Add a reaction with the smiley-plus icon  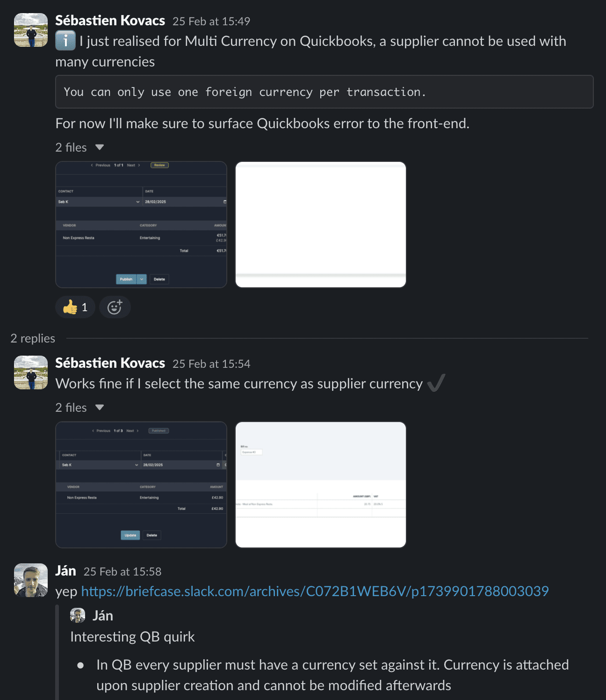tap(115, 307)
